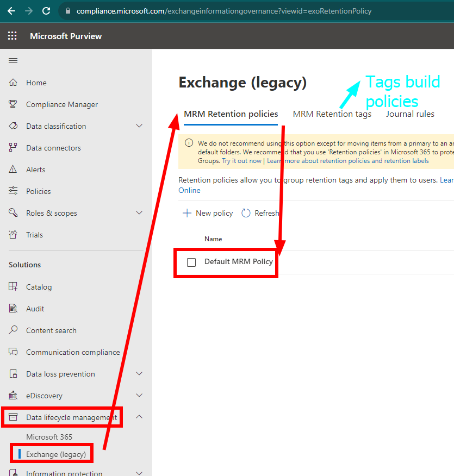Image resolution: width=454 pixels, height=476 pixels.
Task: Click the browser address bar URL
Action: click(224, 11)
